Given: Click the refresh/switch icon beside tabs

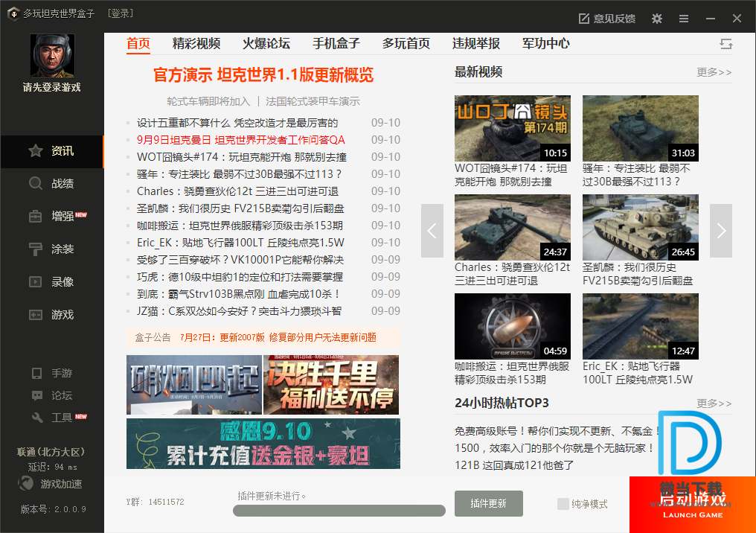Looking at the screenshot, I should (x=726, y=44).
